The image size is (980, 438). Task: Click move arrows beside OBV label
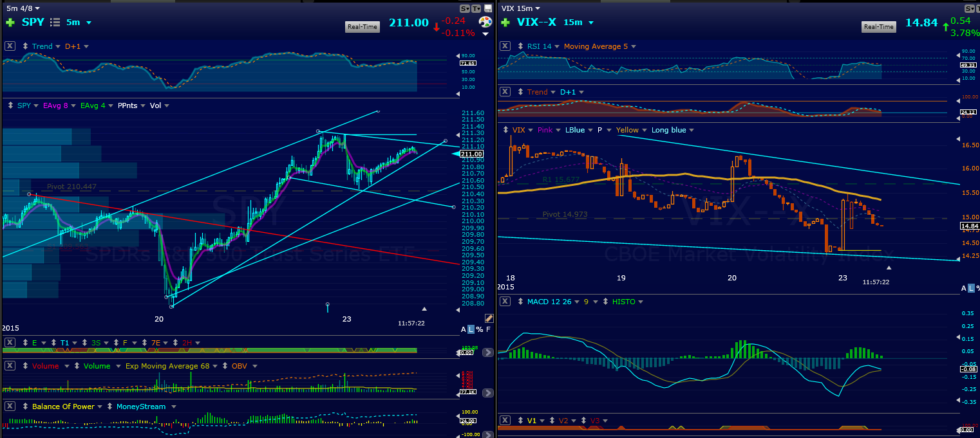[225, 366]
